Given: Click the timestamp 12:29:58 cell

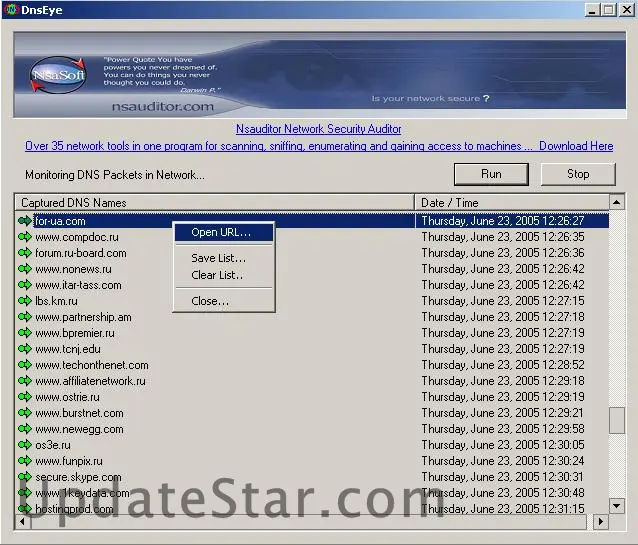Looking at the screenshot, I should tap(503, 429).
